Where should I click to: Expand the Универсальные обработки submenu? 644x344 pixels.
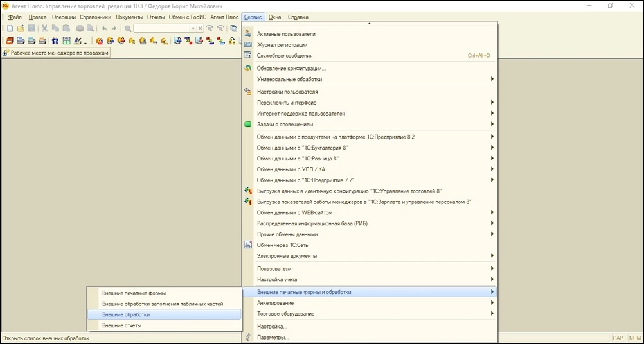(492, 79)
